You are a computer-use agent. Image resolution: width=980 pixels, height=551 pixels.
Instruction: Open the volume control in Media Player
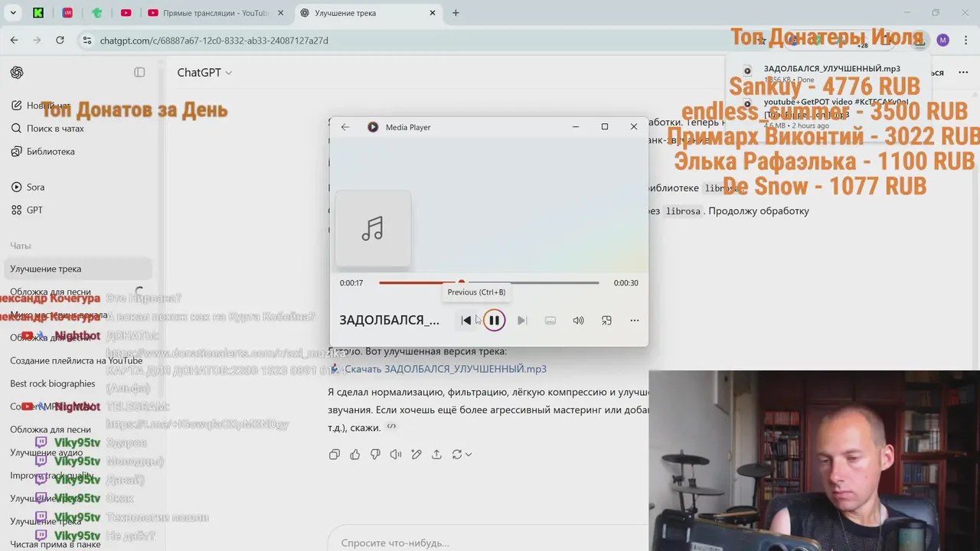pos(578,321)
